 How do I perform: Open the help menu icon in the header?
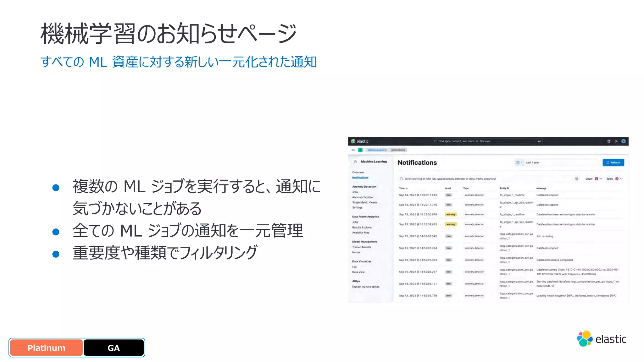609,141
